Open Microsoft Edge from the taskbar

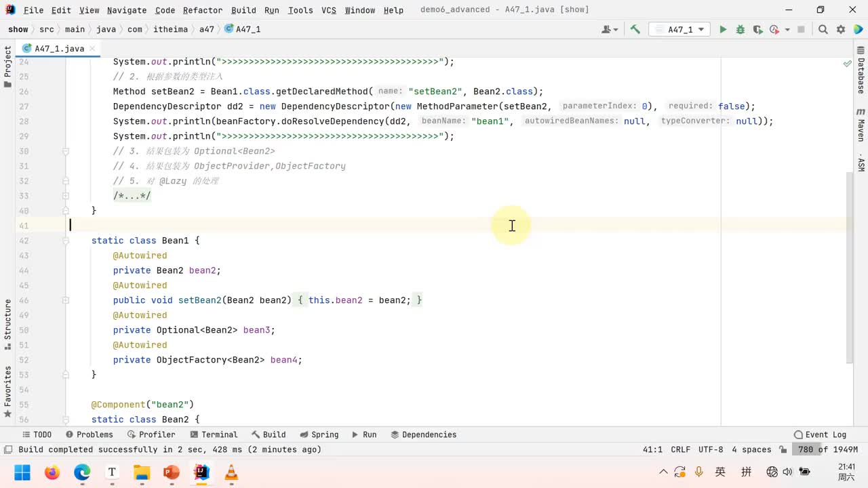click(x=82, y=472)
